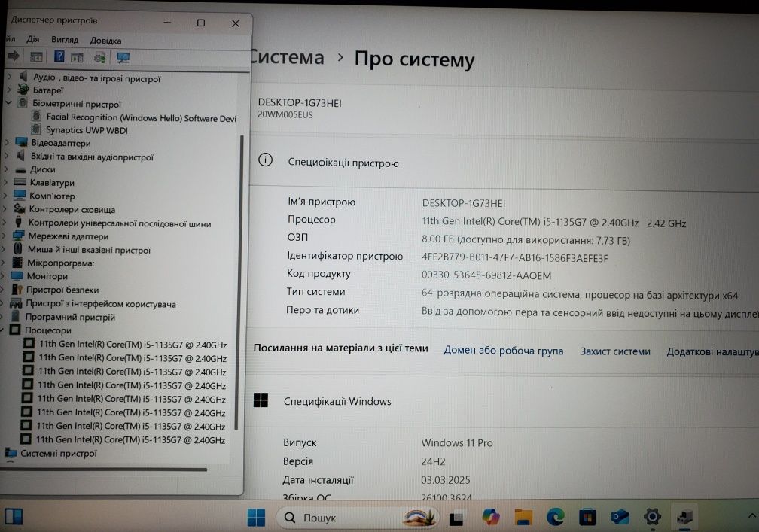Click the Мережеві адаптери network icon

[19, 236]
